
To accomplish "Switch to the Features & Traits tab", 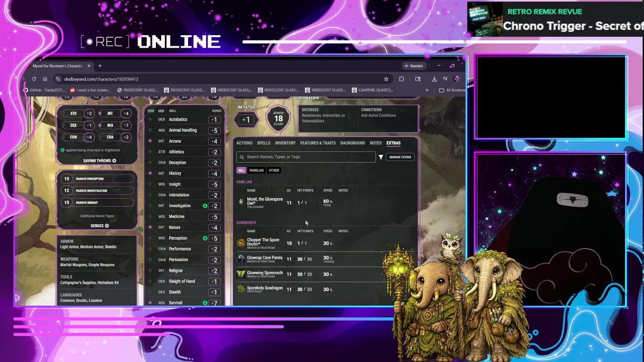I will 318,143.
